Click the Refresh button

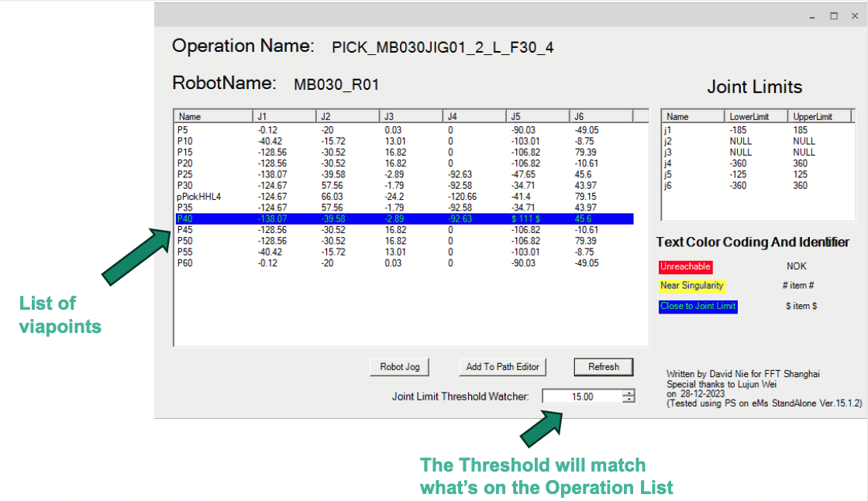coord(603,367)
